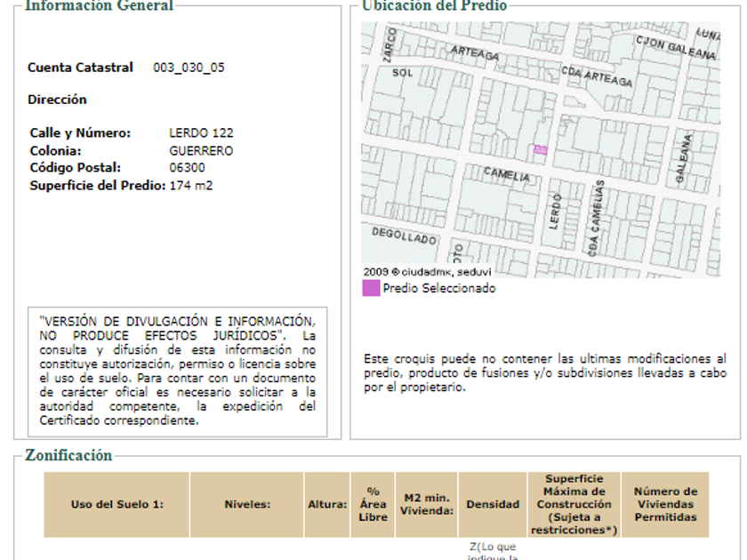Viewport: 747px width, 560px height.
Task: Click the Uso del Suelo 1 column header
Action: 116,504
